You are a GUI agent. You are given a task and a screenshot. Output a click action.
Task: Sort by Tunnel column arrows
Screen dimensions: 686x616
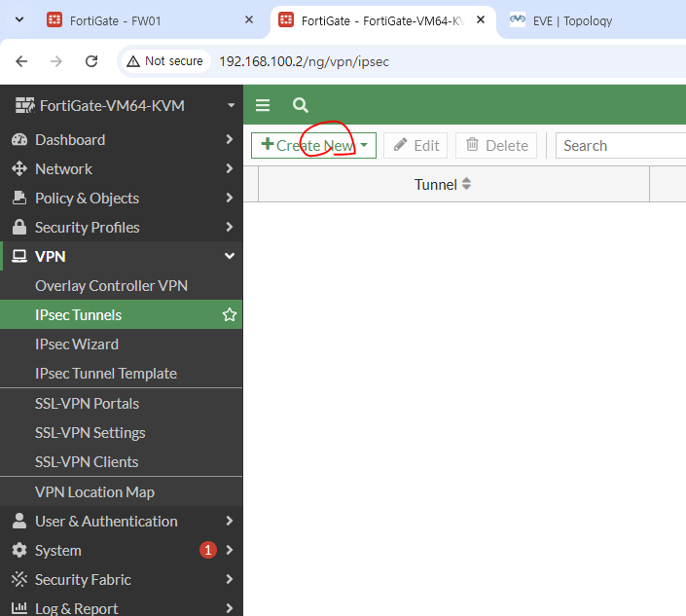click(467, 184)
